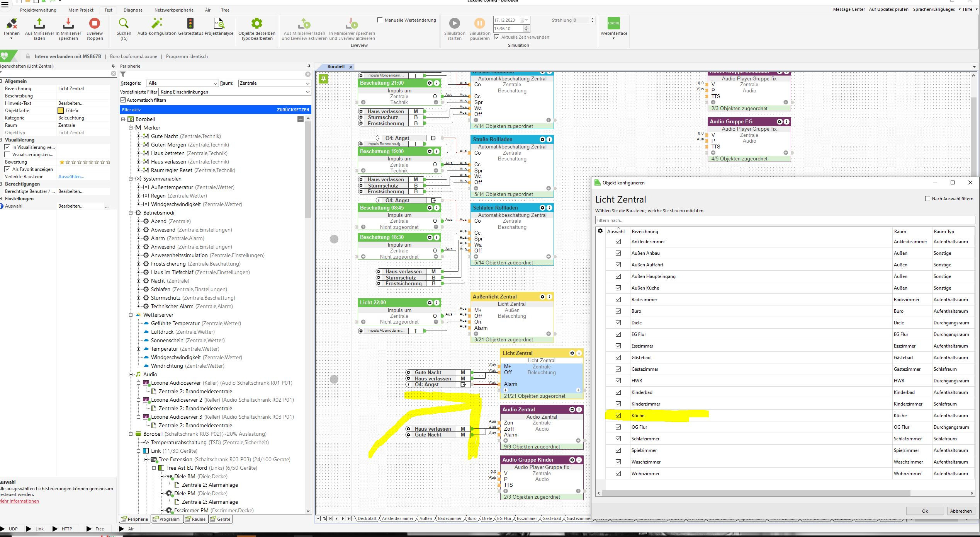
Task: Switch to the Diagnose ribbon tab
Action: point(133,10)
